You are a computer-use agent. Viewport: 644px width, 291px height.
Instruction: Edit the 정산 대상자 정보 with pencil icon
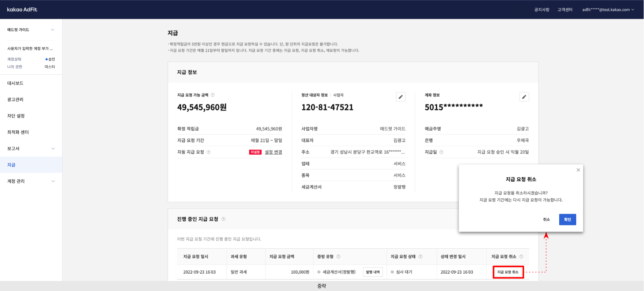point(401,97)
